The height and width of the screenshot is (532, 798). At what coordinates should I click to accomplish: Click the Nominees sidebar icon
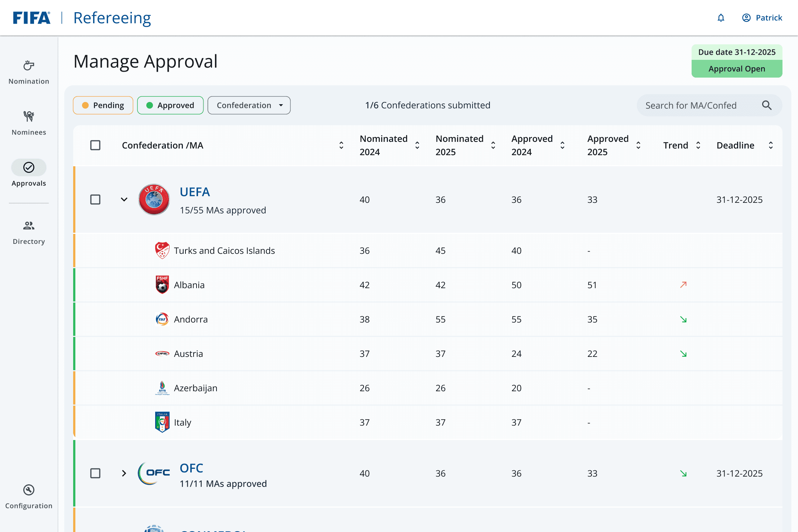tap(29, 117)
